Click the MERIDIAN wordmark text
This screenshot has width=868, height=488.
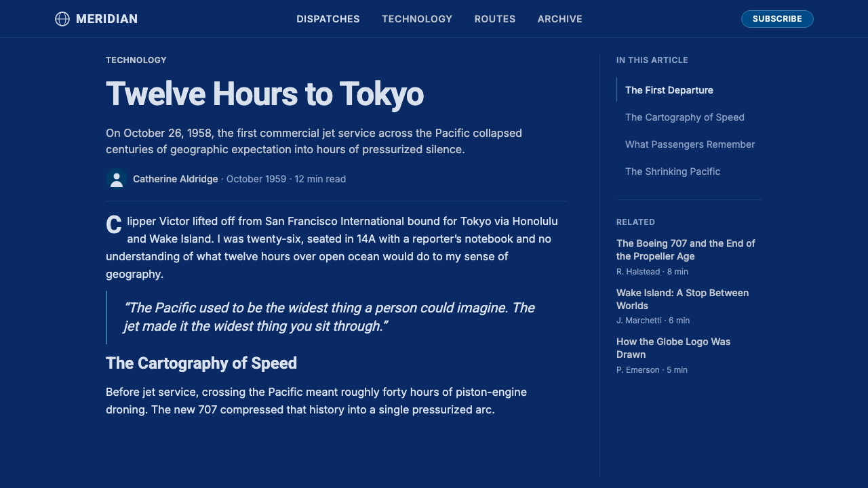tap(106, 19)
